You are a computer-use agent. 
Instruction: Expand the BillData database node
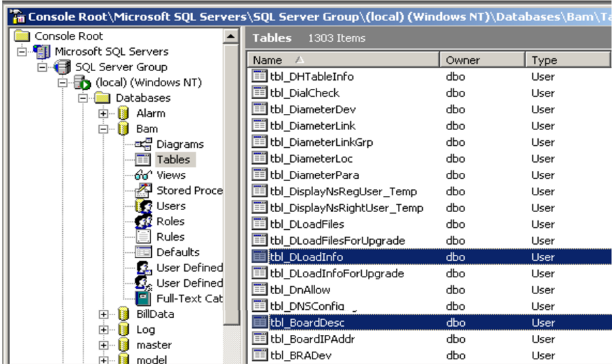tap(103, 314)
